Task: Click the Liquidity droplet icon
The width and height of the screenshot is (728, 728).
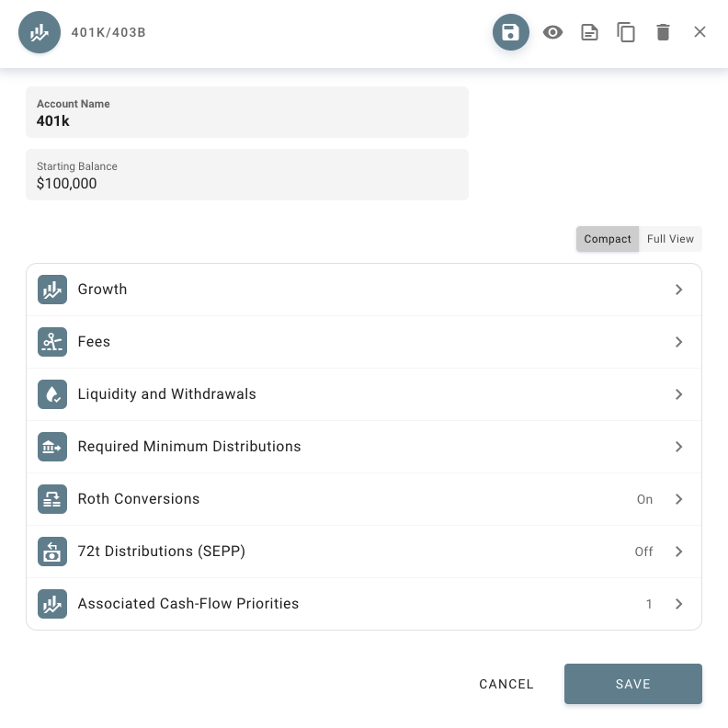Action: click(x=52, y=394)
